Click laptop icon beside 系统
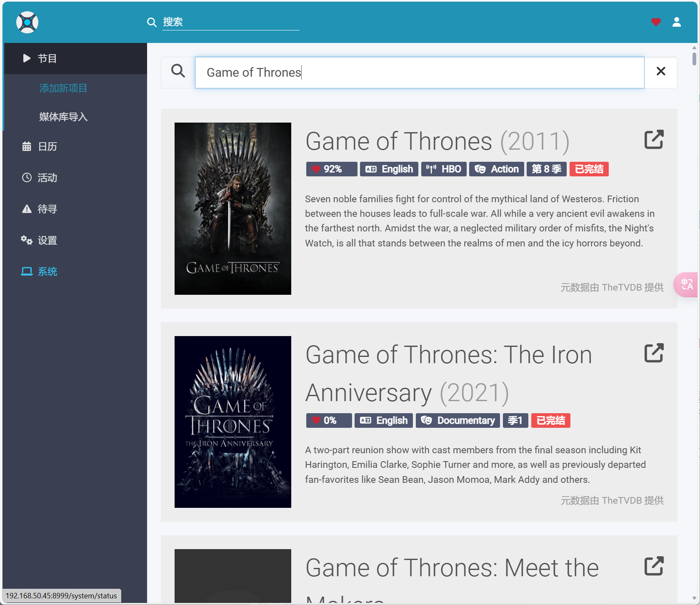 27,271
